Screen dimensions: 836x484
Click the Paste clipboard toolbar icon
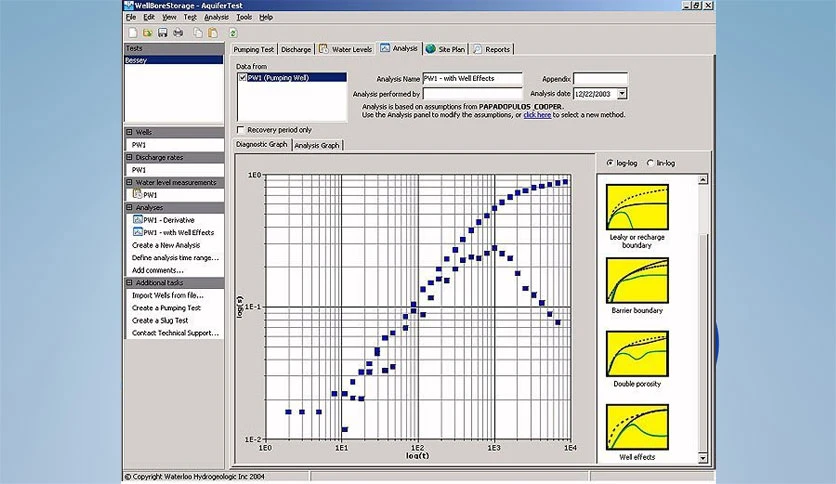(213, 33)
